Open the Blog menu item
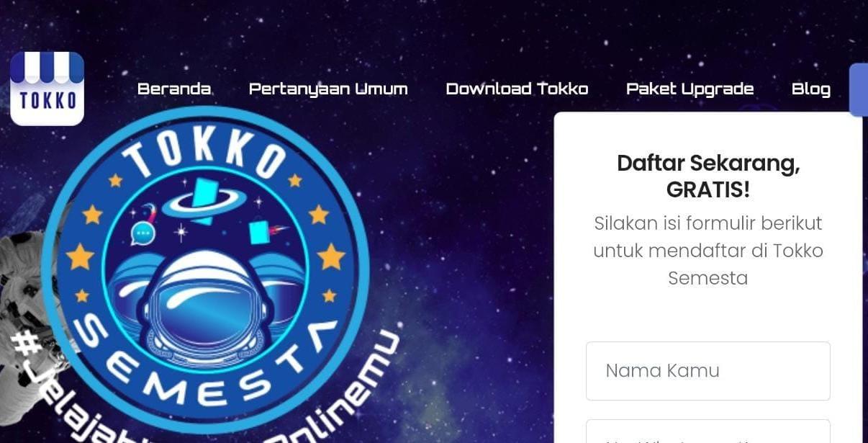This screenshot has width=868, height=443. coord(811,89)
